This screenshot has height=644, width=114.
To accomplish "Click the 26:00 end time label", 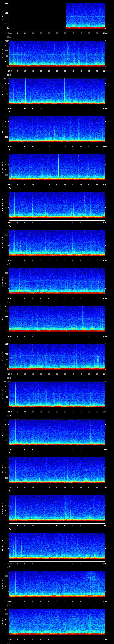I will (105, 639).
